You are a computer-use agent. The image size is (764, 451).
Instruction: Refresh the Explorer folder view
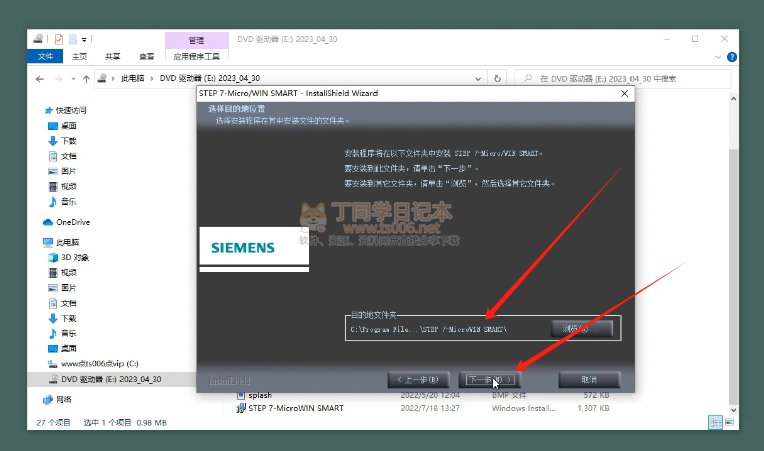497,78
